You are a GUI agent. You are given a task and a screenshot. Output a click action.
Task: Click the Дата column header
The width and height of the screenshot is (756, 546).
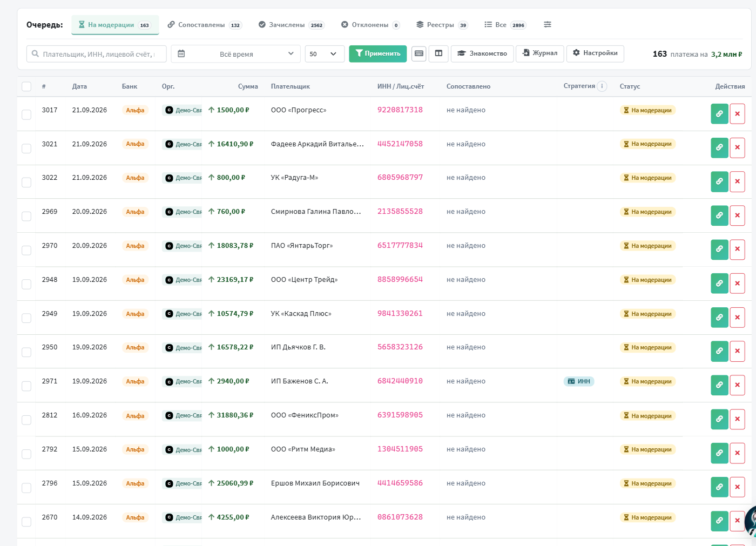click(x=79, y=86)
